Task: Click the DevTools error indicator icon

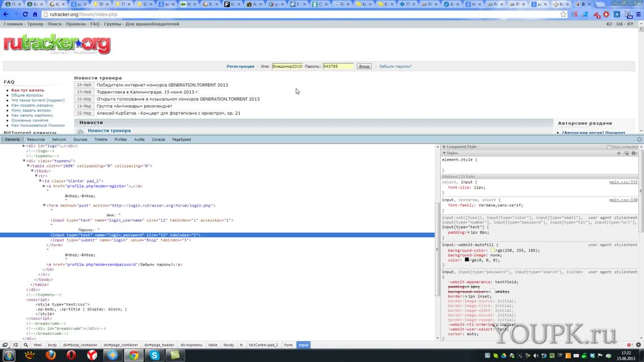Action: click(x=629, y=345)
